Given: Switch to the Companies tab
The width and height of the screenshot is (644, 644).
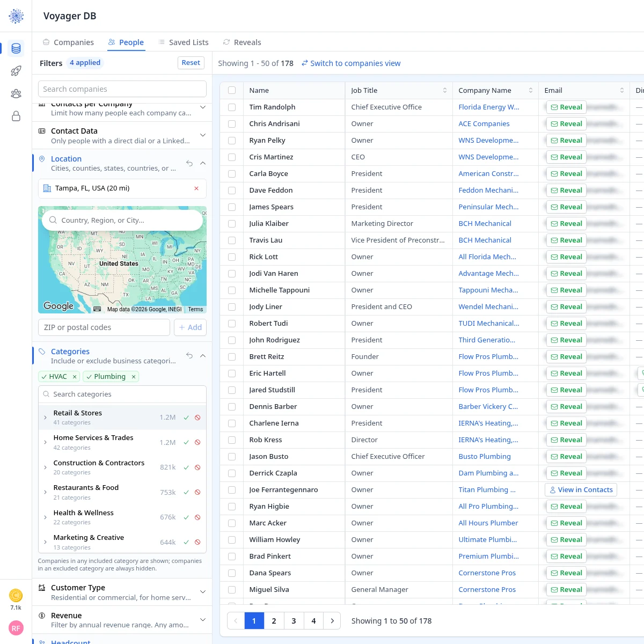Looking at the screenshot, I should (x=68, y=42).
